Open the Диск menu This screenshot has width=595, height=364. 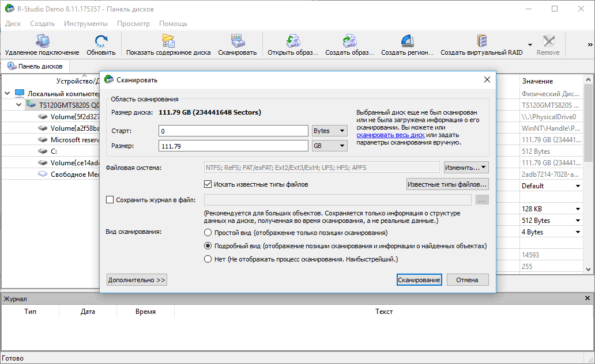pyautogui.click(x=13, y=24)
